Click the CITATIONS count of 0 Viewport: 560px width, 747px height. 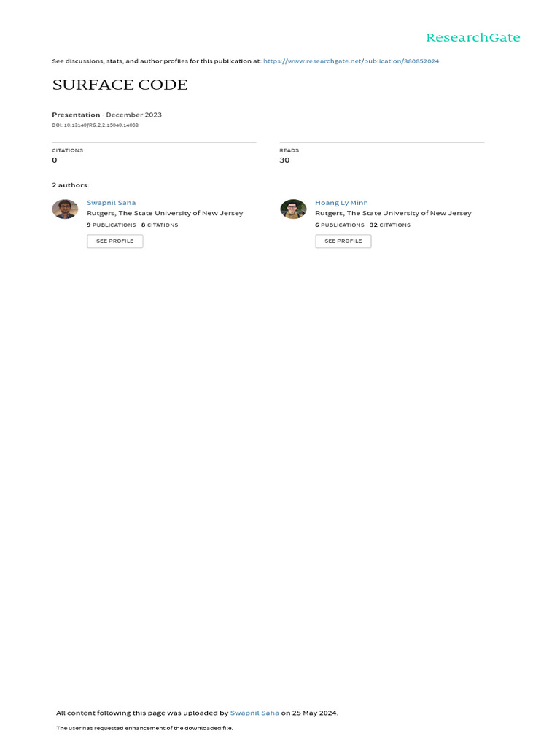tap(54, 160)
